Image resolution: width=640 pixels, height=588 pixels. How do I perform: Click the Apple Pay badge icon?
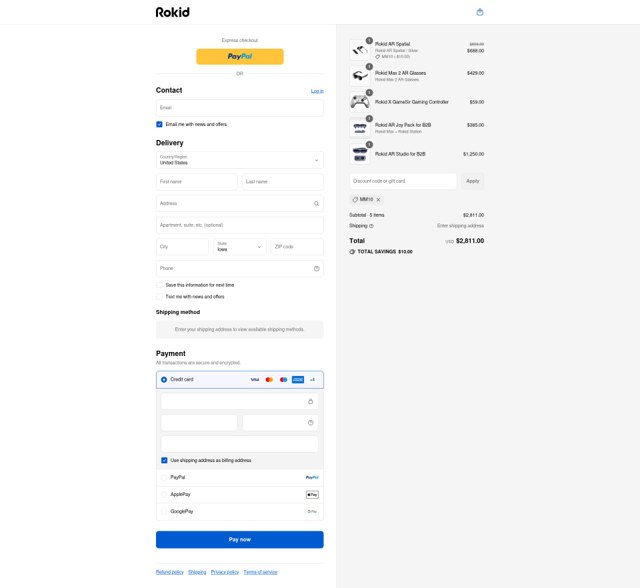point(312,495)
